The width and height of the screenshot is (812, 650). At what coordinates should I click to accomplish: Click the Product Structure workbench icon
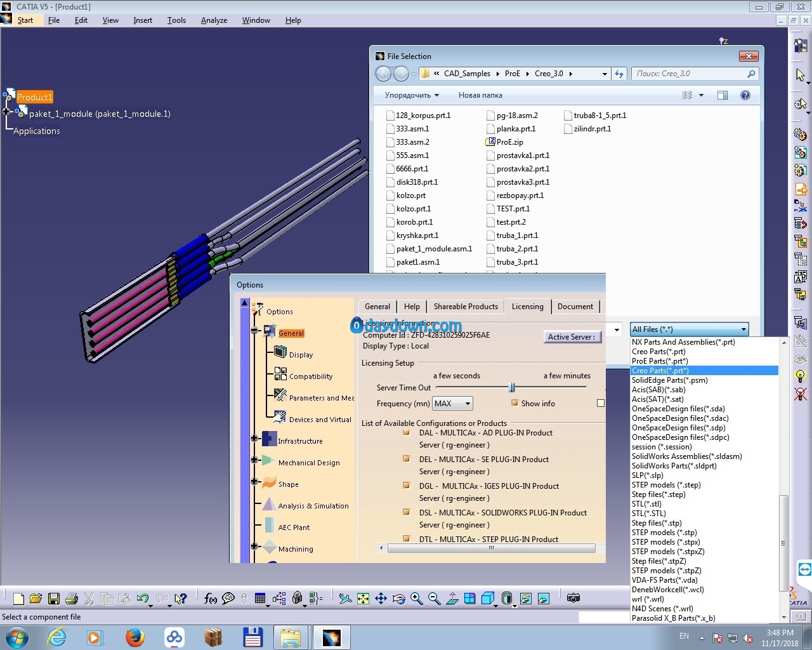point(801,45)
